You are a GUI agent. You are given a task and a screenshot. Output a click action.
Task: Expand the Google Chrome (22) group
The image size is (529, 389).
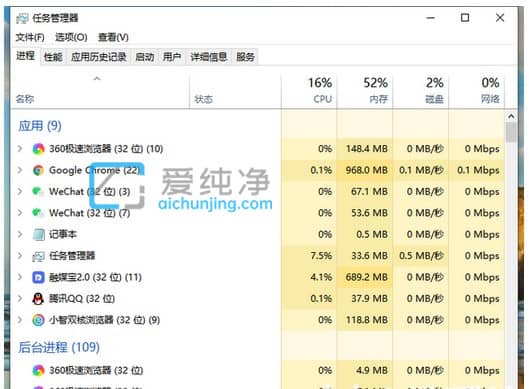[20, 170]
